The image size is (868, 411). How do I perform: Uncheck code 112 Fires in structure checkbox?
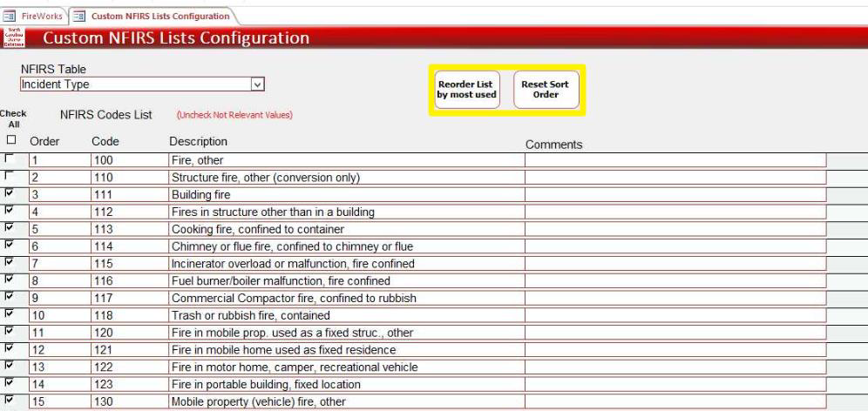tap(10, 210)
